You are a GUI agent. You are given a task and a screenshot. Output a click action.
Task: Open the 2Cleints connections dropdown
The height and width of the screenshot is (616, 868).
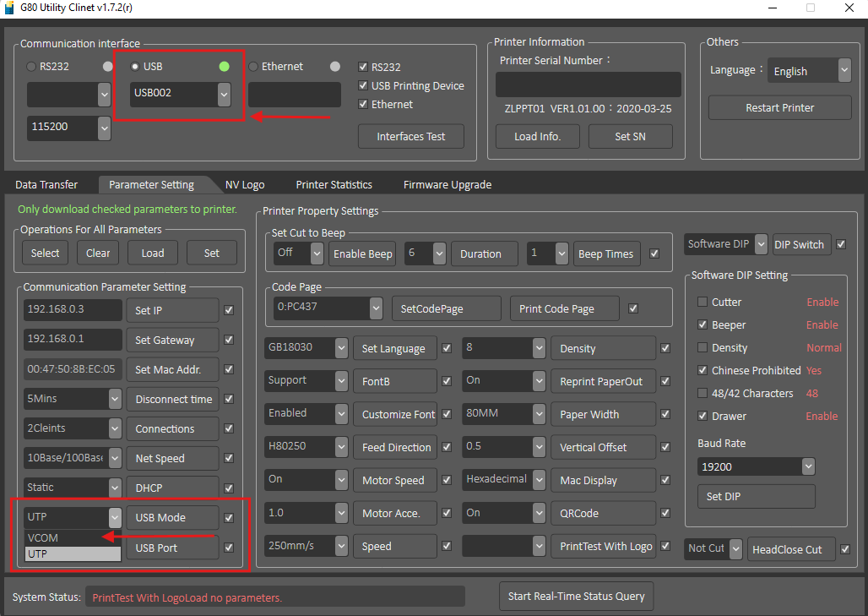[115, 428]
